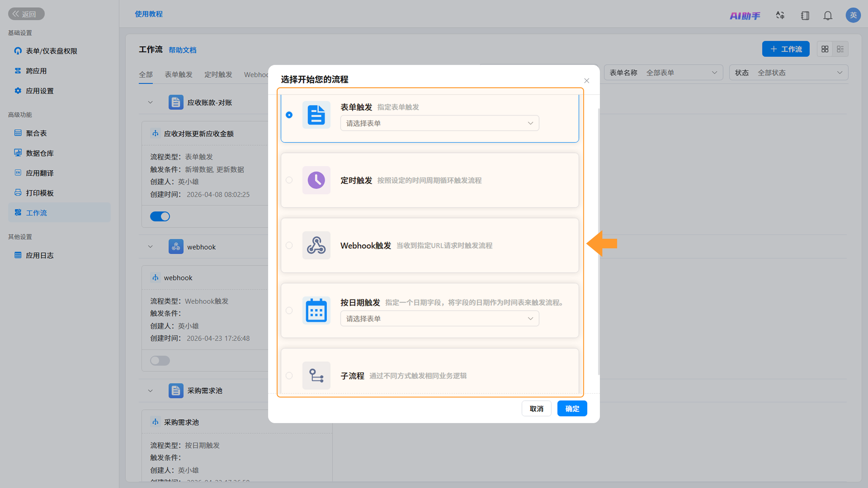
Task: Switch to the 表单触发 tab
Action: [179, 74]
